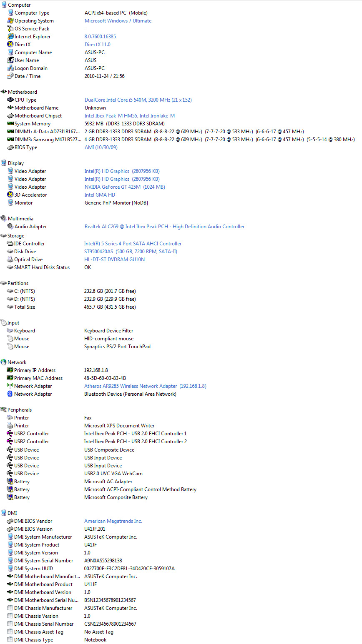The image size is (362, 644).
Task: Click the Multimedia section header icon
Action: tap(4, 219)
